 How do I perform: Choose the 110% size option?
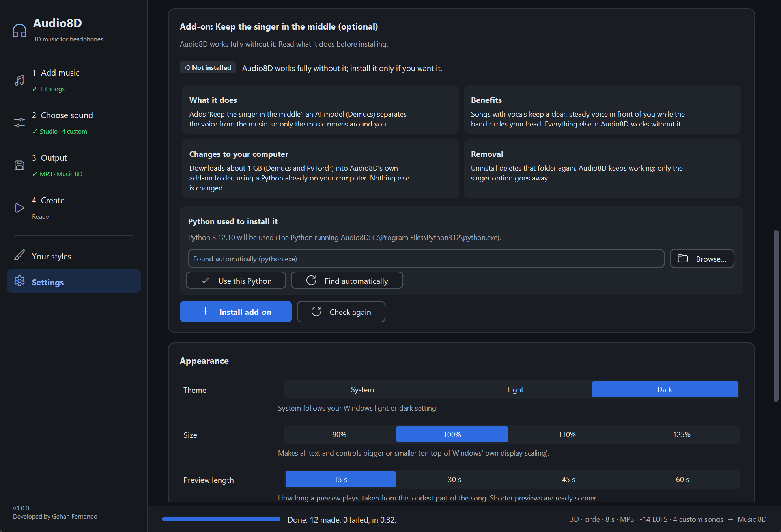click(x=567, y=434)
